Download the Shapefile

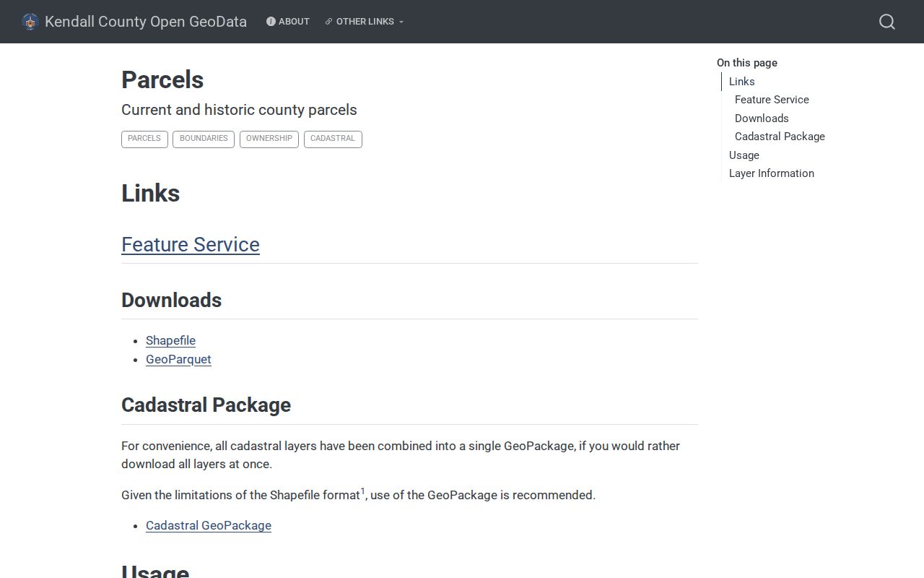(x=170, y=340)
